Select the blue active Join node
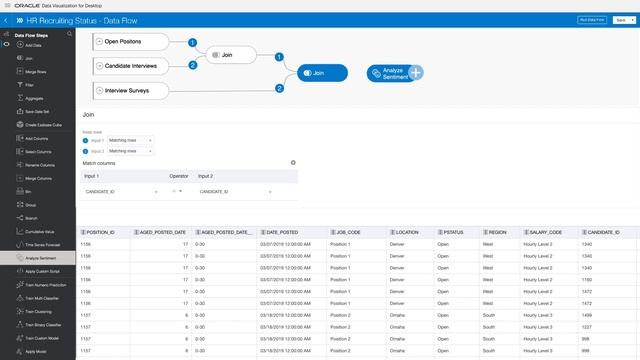Screen dimensions: 640x360 (x=322, y=73)
